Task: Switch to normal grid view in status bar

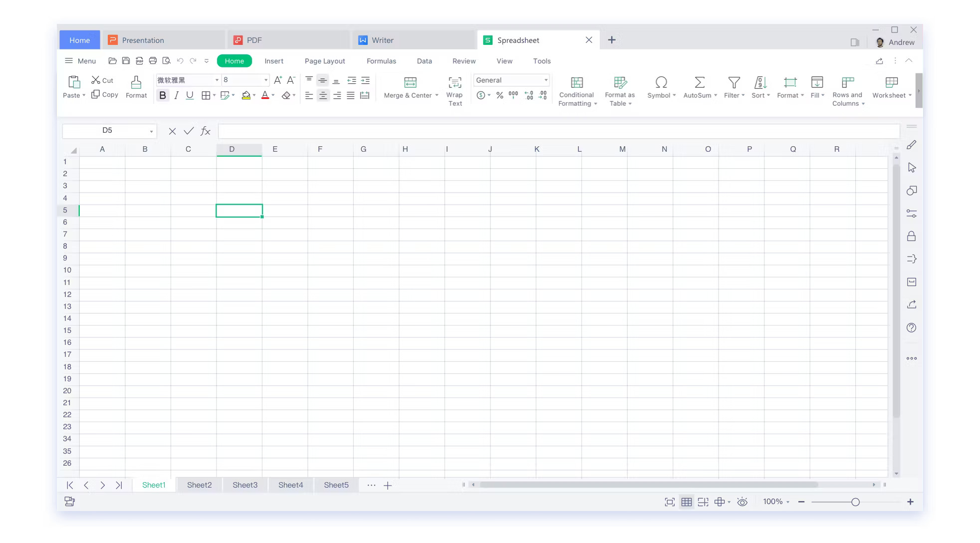Action: pyautogui.click(x=687, y=502)
